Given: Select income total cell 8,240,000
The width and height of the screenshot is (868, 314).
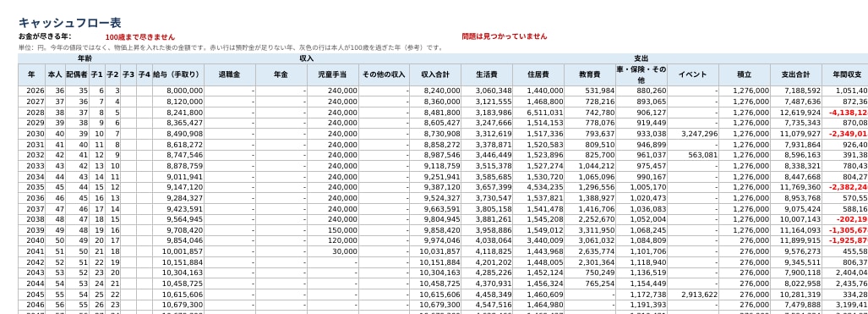Looking at the screenshot, I should pos(435,91).
